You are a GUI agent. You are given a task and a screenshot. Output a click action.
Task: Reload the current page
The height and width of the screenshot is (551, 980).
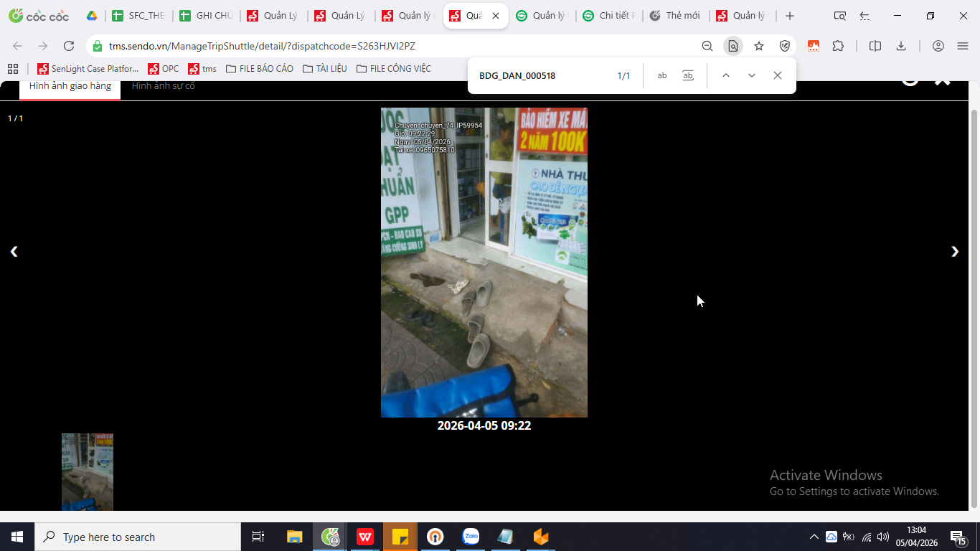(x=69, y=46)
